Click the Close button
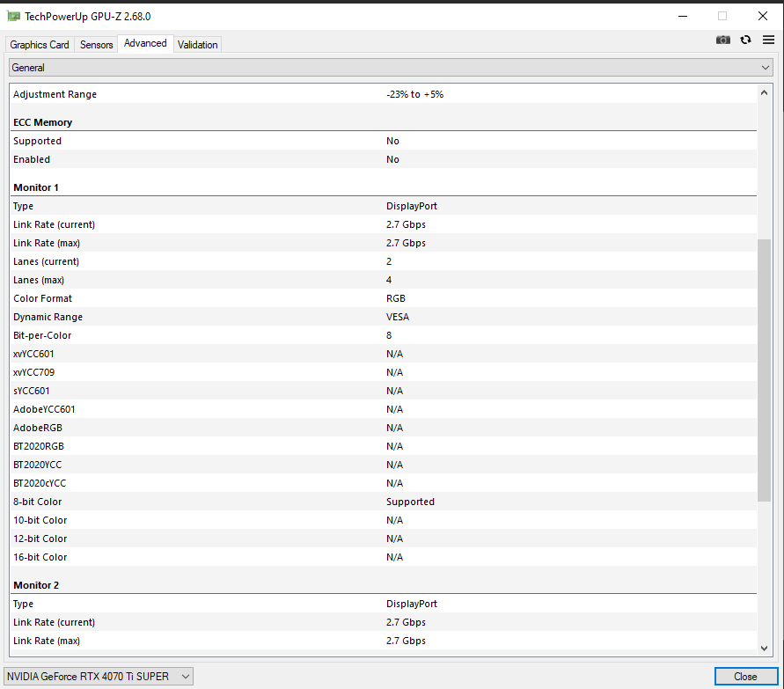The width and height of the screenshot is (784, 689). point(746,677)
